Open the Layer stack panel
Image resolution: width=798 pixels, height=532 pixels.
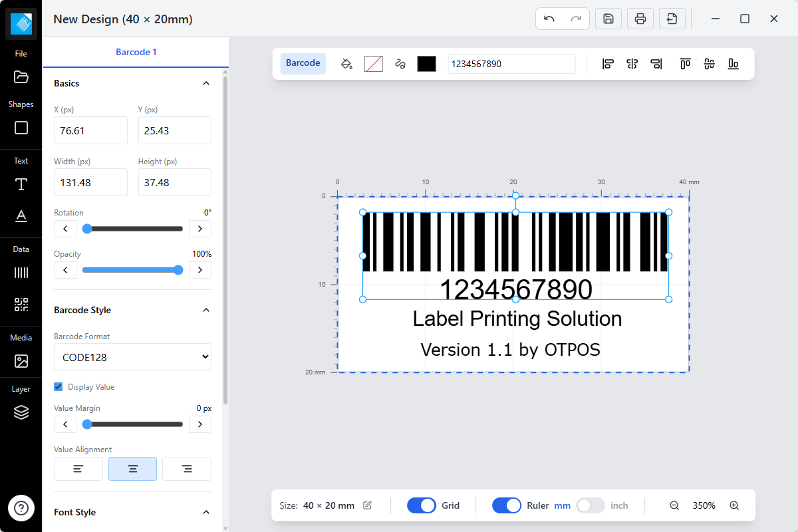[x=21, y=412]
